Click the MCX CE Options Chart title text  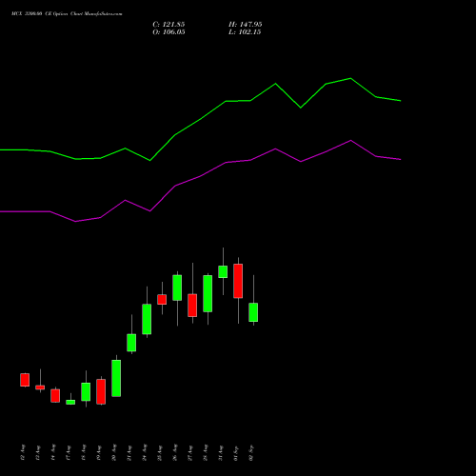point(67,13)
